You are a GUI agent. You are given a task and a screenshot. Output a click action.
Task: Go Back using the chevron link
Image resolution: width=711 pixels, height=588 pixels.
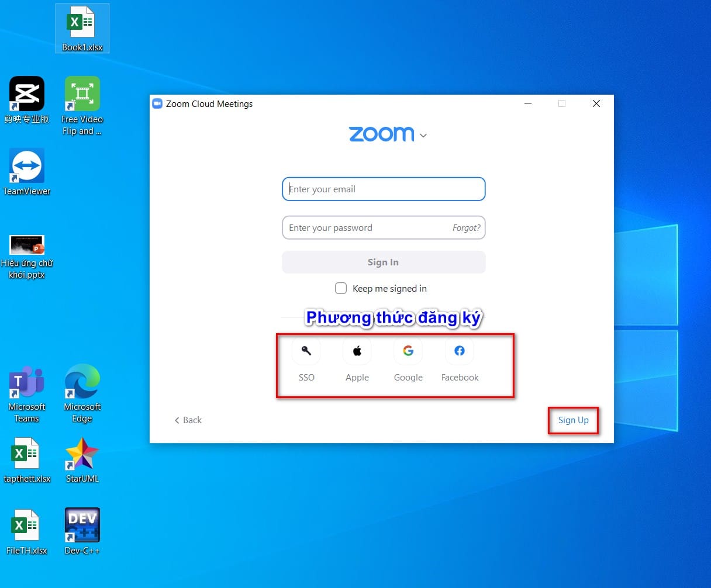click(x=188, y=420)
